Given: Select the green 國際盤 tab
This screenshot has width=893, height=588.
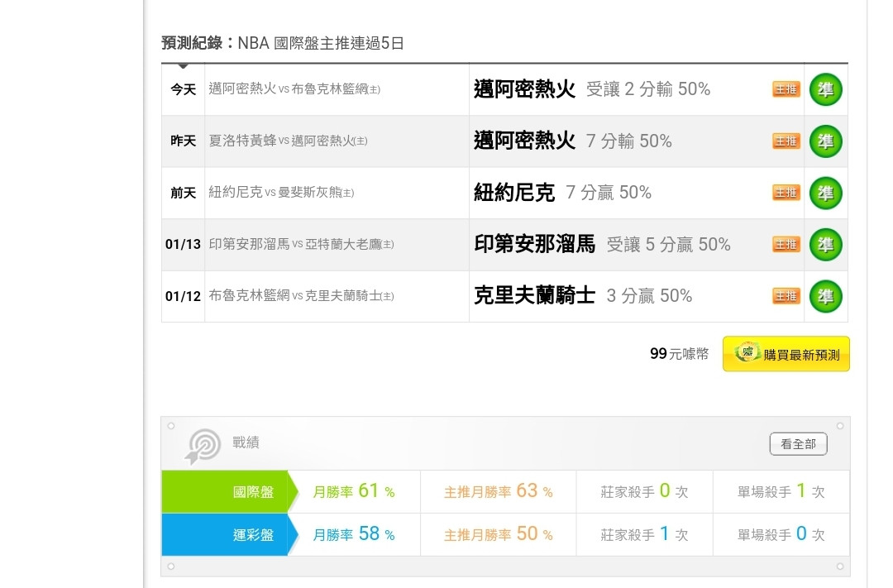Looking at the screenshot, I should 230,492.
